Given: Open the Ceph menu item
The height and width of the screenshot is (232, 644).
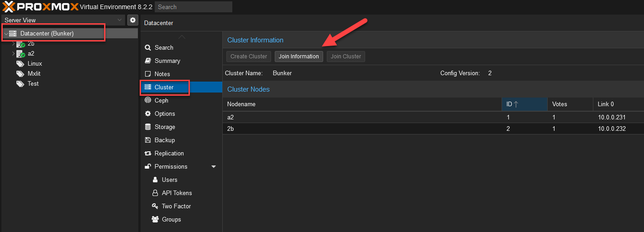Looking at the screenshot, I should (x=182, y=100).
